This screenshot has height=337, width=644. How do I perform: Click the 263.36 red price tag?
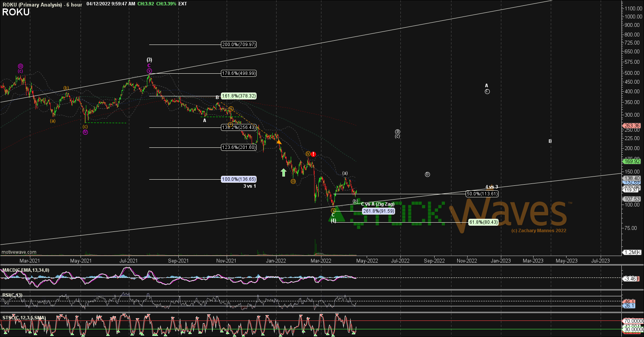pos(631,126)
